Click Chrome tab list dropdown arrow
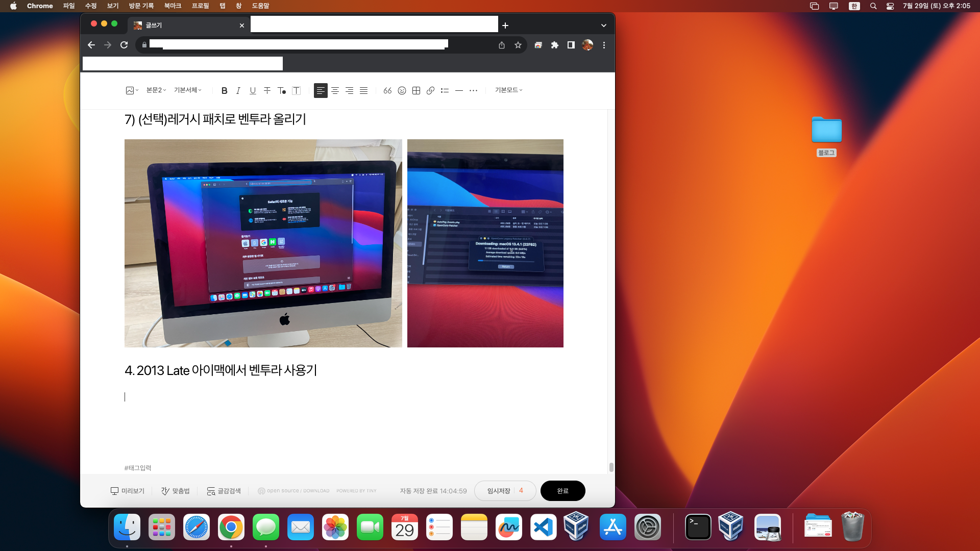This screenshot has height=551, width=980. pyautogui.click(x=604, y=26)
